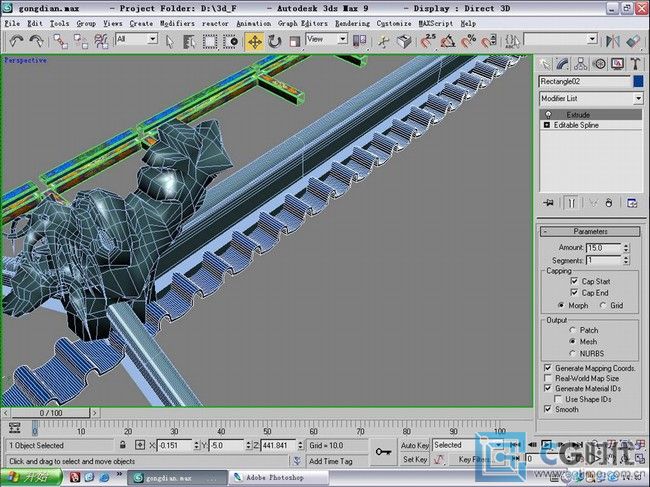650x487 pixels.
Task: Toggle the Spinner Snap button
Action: (489, 41)
